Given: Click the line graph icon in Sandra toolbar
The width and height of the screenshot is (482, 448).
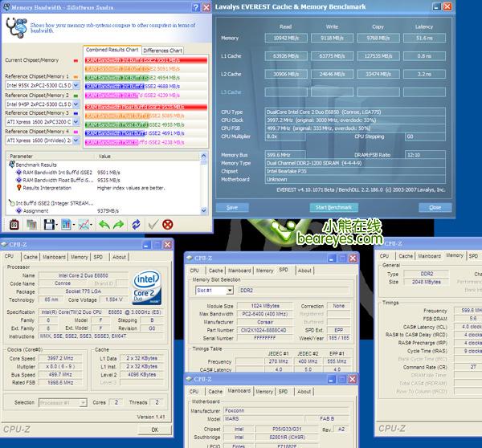Looking at the screenshot, I should (x=84, y=225).
